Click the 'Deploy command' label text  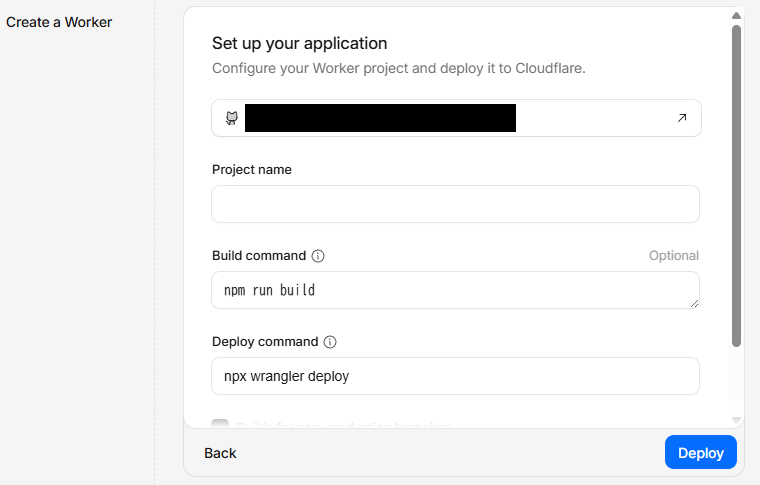click(x=265, y=342)
